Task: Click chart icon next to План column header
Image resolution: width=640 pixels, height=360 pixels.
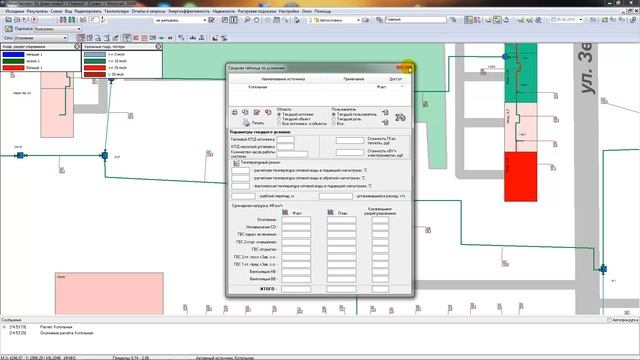Action: 330,212
